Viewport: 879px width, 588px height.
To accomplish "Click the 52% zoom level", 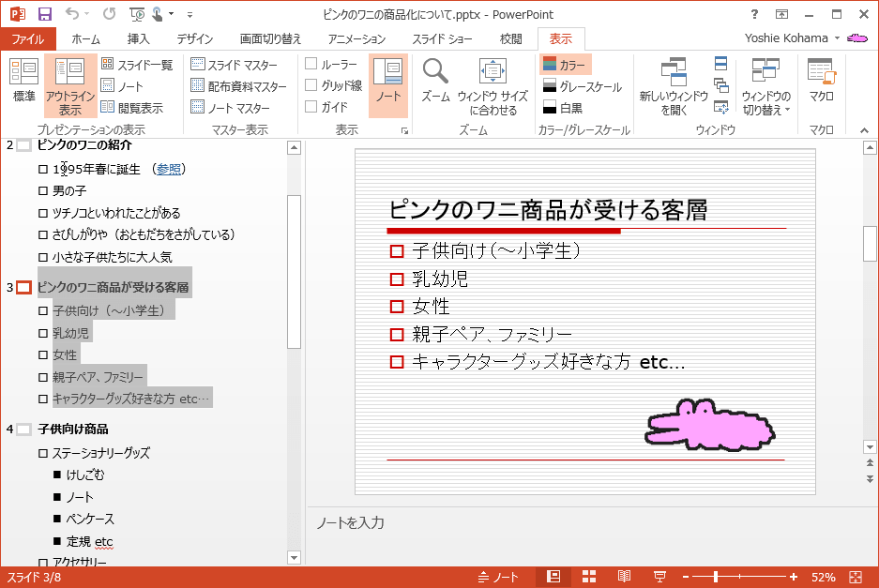I will (823, 577).
